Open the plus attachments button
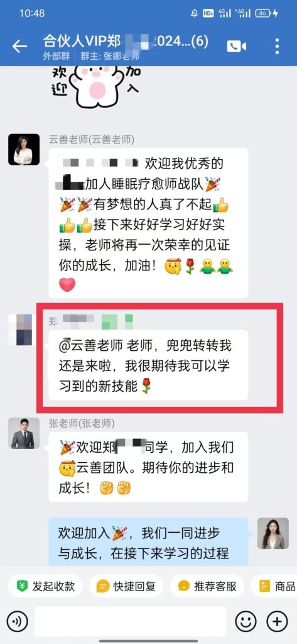297x644 pixels. tap(278, 621)
